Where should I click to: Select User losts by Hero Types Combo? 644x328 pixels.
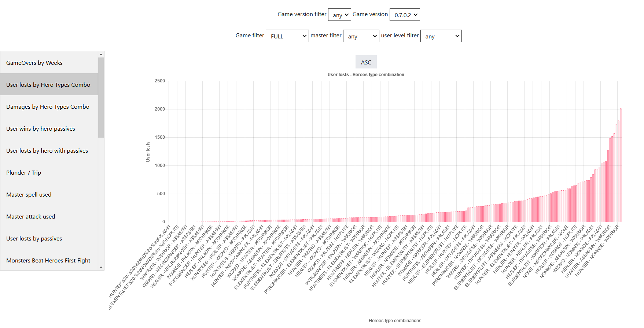(x=48, y=85)
